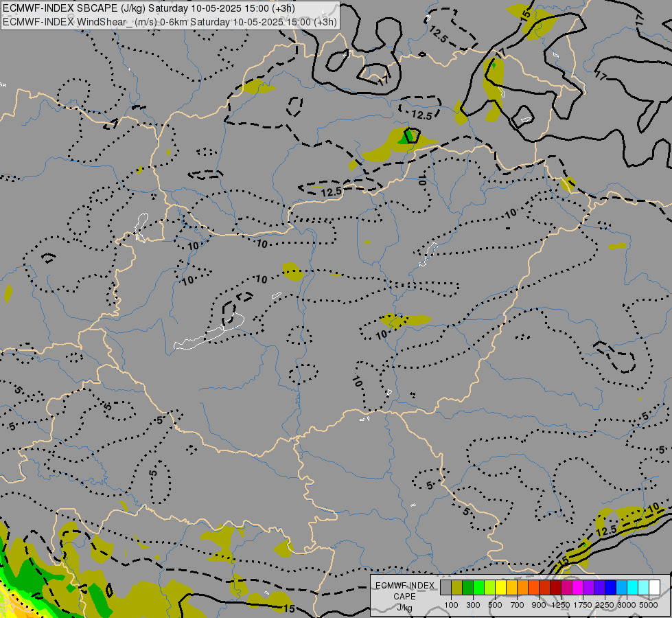Image resolution: width=672 pixels, height=618 pixels.
Task: Pick the pure blue legend swatch
Action: pyautogui.click(x=611, y=588)
